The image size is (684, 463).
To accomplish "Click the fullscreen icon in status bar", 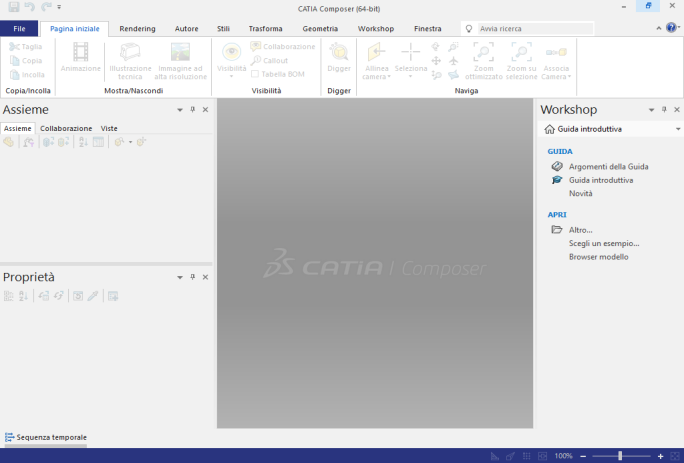I will coord(674,456).
